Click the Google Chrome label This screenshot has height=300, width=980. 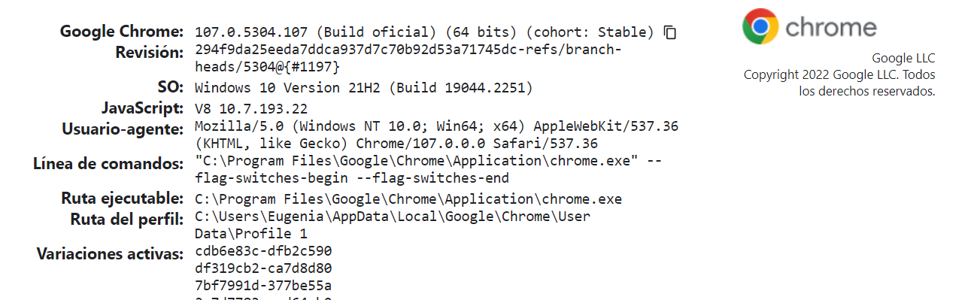pos(122,32)
